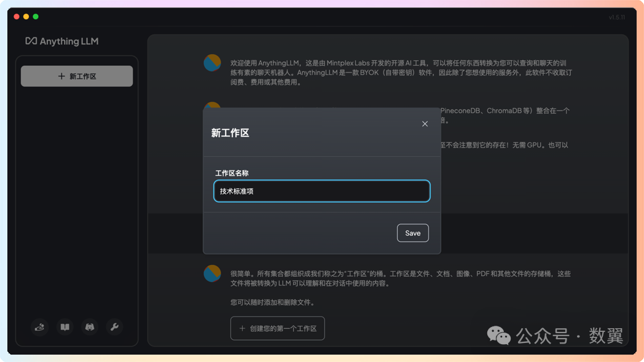This screenshot has height=362, width=644.
Task: Click the 工作区名称 label
Action: (x=232, y=173)
